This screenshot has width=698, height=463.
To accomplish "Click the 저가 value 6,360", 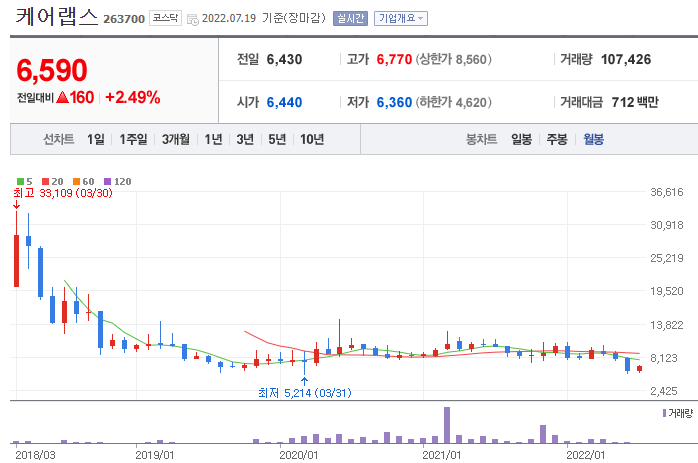I will coord(394,102).
